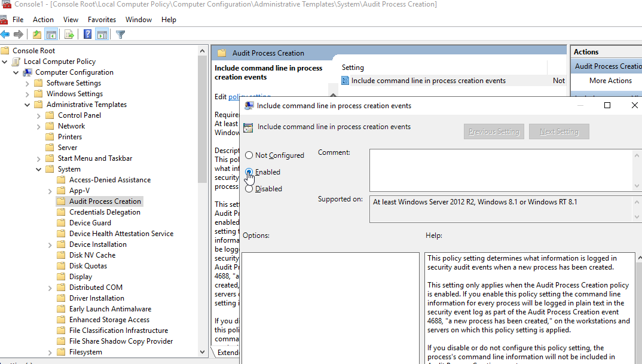Click More Actions in the Actions pane

[610, 81]
